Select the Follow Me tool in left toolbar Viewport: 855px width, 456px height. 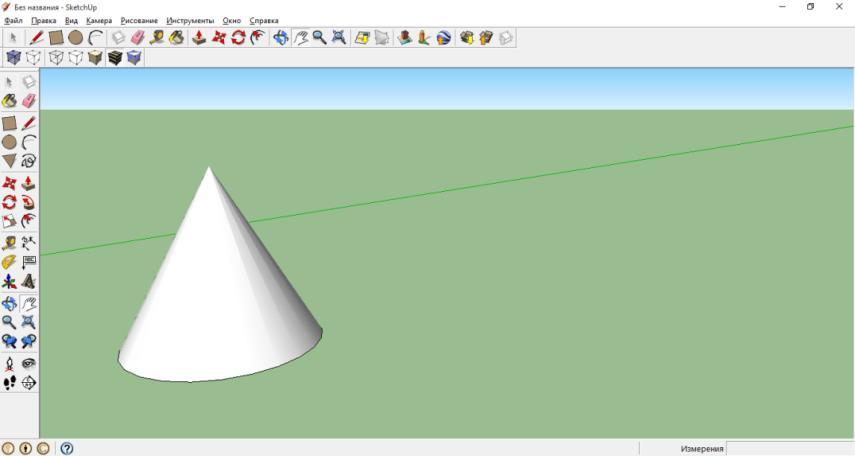(x=29, y=202)
